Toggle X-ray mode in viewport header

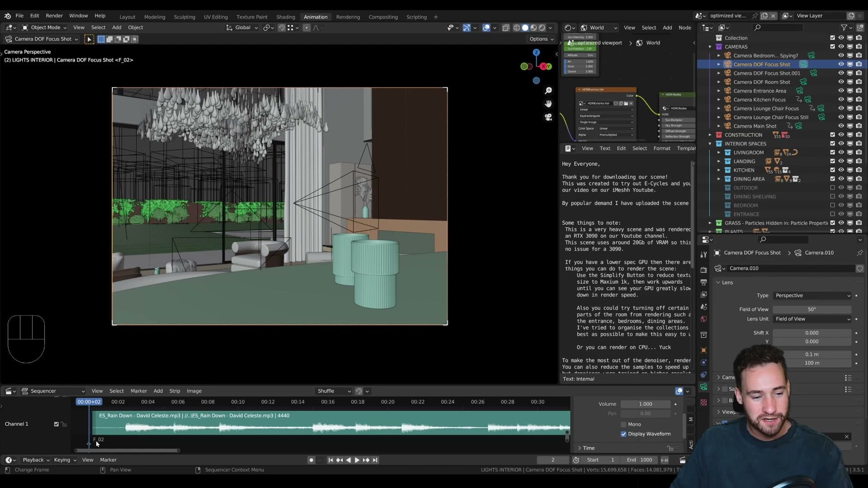[506, 28]
